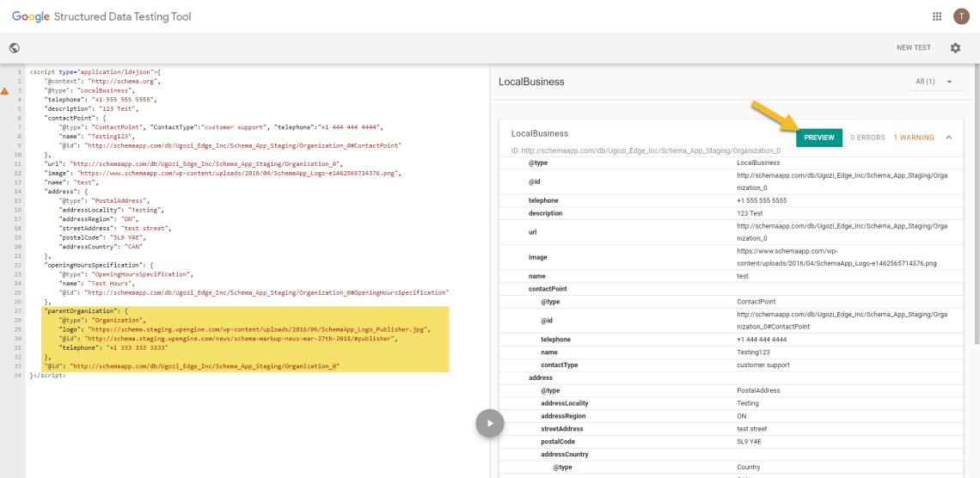Click the globe fetch URL icon
The height and width of the screenshot is (478, 980).
coord(15,47)
